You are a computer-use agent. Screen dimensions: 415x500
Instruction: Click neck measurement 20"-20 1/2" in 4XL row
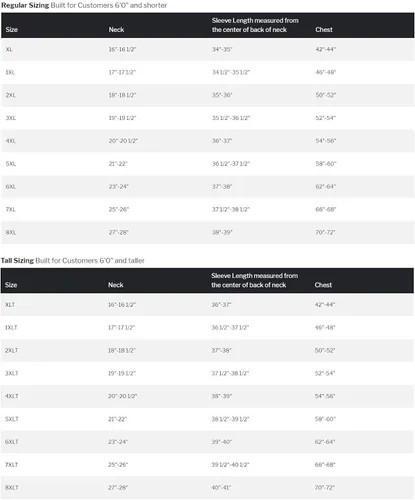tap(123, 141)
